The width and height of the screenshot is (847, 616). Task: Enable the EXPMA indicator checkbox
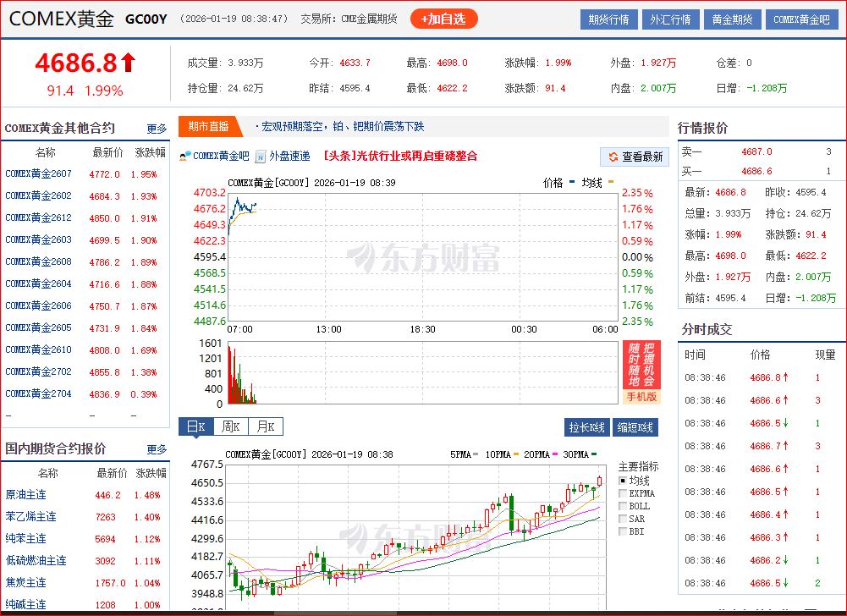click(622, 493)
